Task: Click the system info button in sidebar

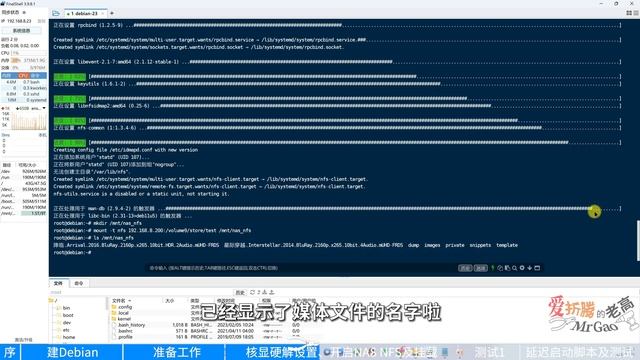Action: (x=21, y=31)
